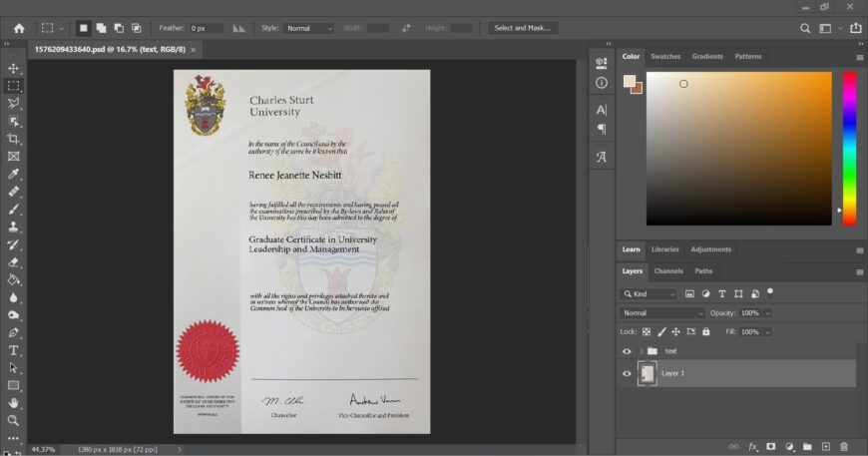This screenshot has width=868, height=456.
Task: Open the Libraries tab
Action: (x=664, y=249)
